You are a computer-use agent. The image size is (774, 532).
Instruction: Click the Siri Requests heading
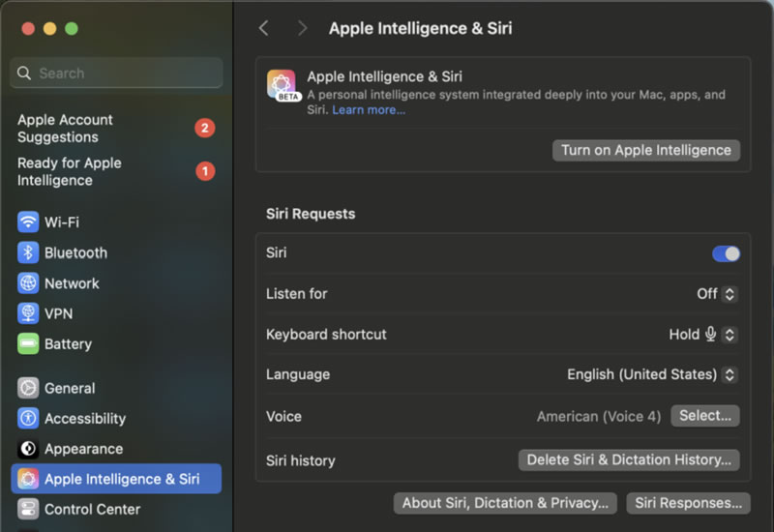pos(311,214)
